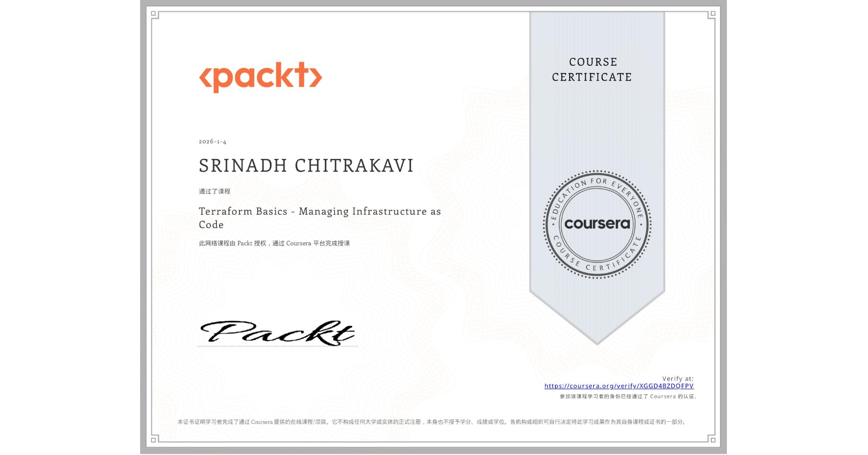Click the cursive Packt signature
This screenshot has width=868, height=455.
277,332
